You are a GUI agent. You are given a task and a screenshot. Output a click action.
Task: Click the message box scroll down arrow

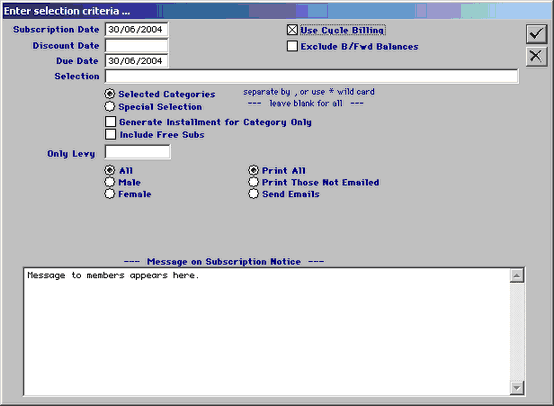pos(517,388)
